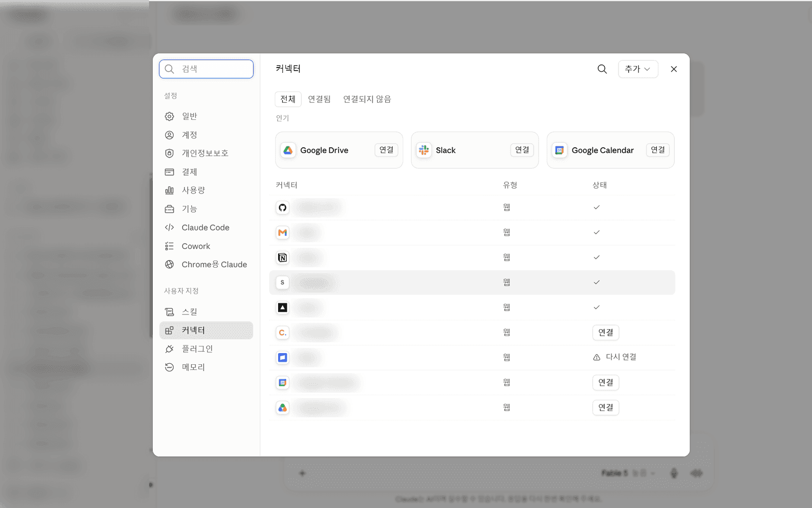The height and width of the screenshot is (508, 812).
Task: Click the 유형 column header
Action: [510, 185]
